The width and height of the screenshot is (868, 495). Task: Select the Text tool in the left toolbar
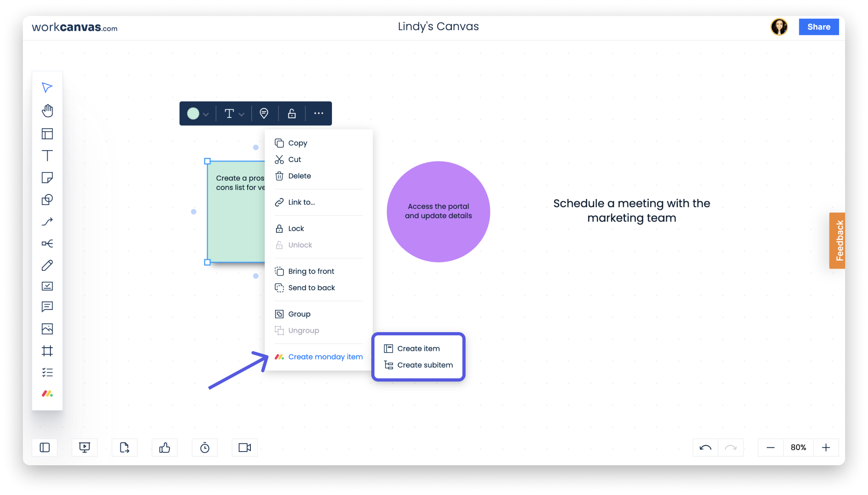[47, 156]
